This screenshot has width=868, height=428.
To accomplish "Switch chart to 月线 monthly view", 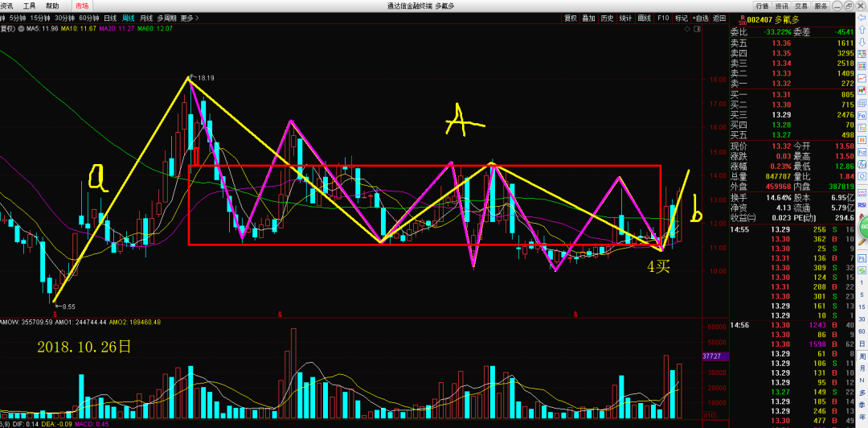I will point(146,18).
